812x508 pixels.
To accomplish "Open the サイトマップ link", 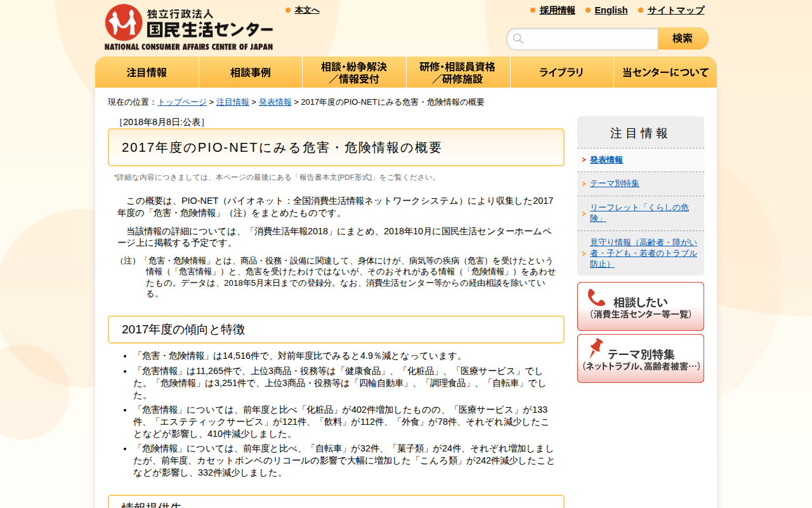I will [676, 10].
